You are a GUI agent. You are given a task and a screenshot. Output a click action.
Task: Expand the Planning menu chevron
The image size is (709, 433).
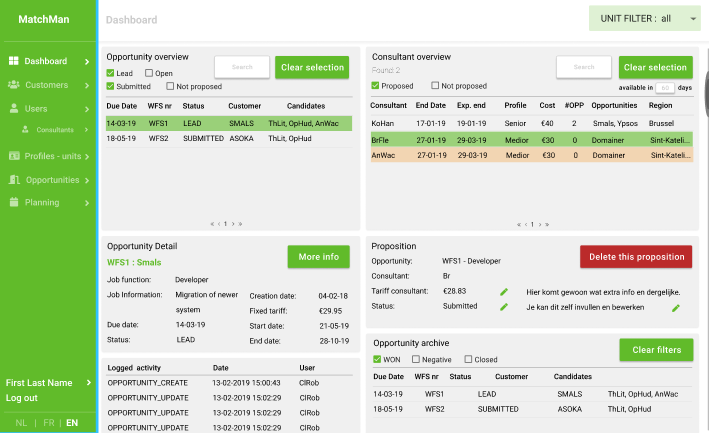[x=88, y=203]
